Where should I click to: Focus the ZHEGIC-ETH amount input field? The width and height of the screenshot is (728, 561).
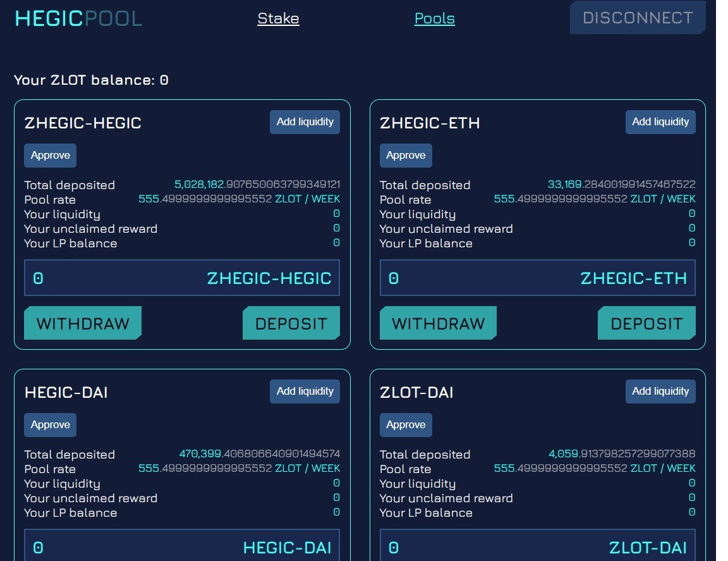coord(538,278)
